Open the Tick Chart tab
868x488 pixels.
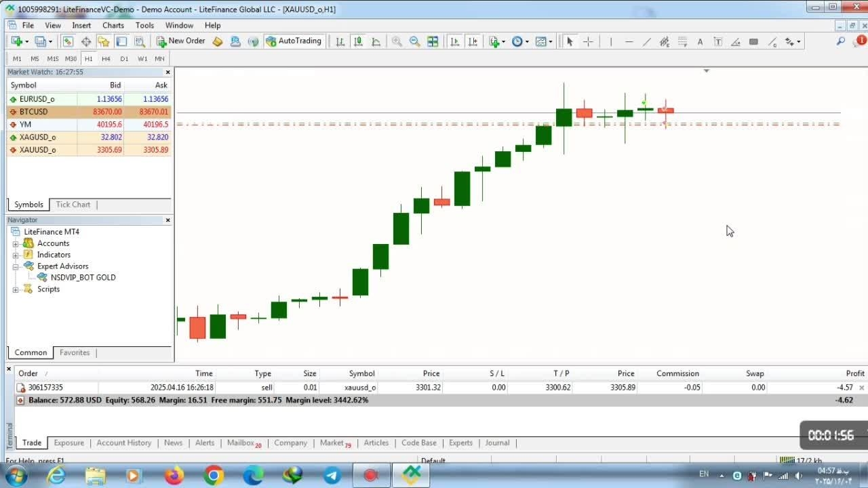[x=73, y=204]
